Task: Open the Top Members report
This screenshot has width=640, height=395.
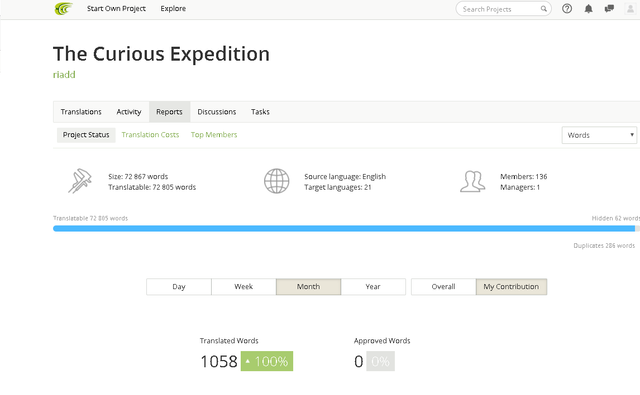Action: tap(214, 135)
